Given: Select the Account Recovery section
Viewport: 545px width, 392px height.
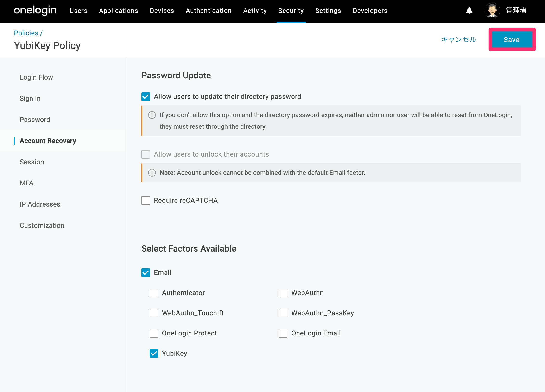Looking at the screenshot, I should coord(48,141).
